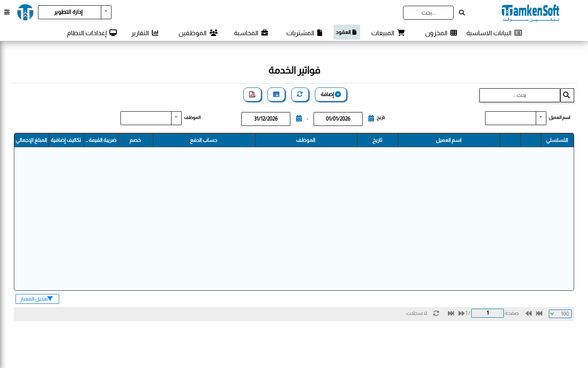
Task: Go to next page in the pager
Action: (x=461, y=314)
